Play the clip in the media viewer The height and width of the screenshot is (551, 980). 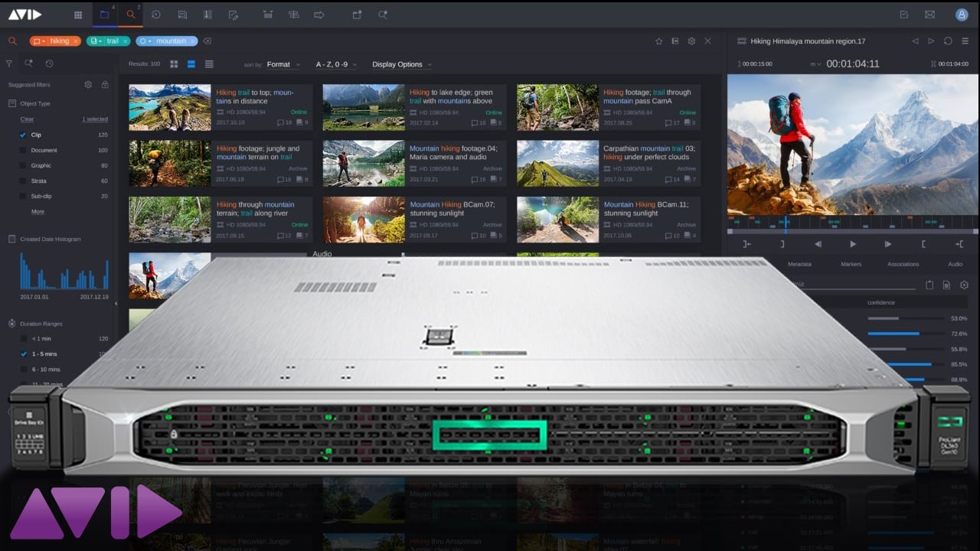click(x=853, y=244)
